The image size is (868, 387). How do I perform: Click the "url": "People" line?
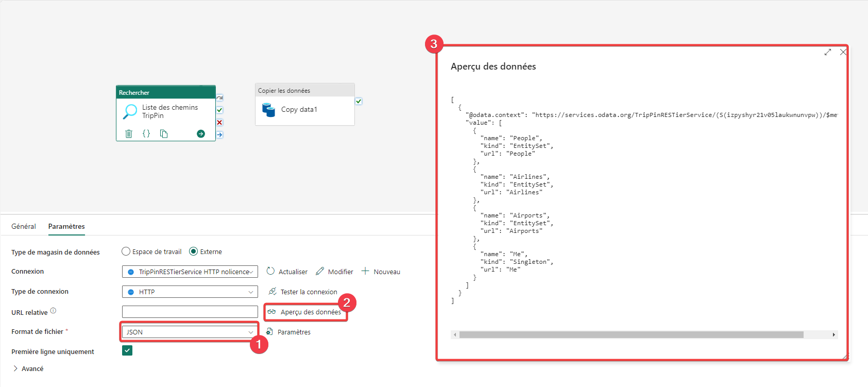click(507, 154)
